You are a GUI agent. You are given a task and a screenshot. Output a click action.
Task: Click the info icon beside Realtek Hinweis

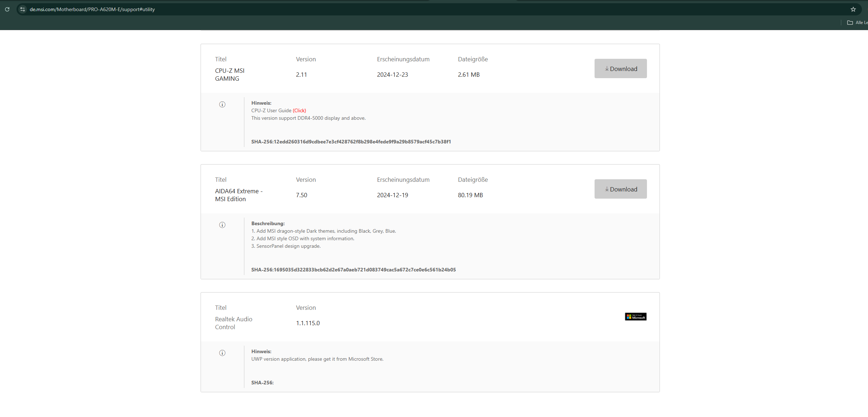pos(222,353)
